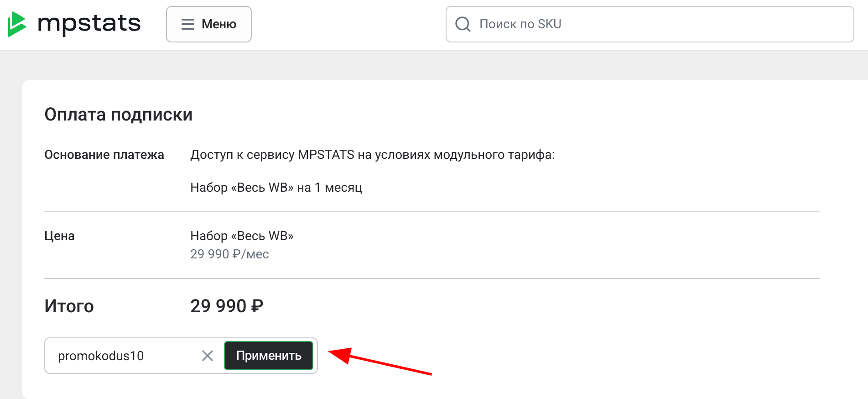Screen dimensions: 868x399
Task: Click text Доступ к сервису MPSTATS
Action: tap(272, 155)
